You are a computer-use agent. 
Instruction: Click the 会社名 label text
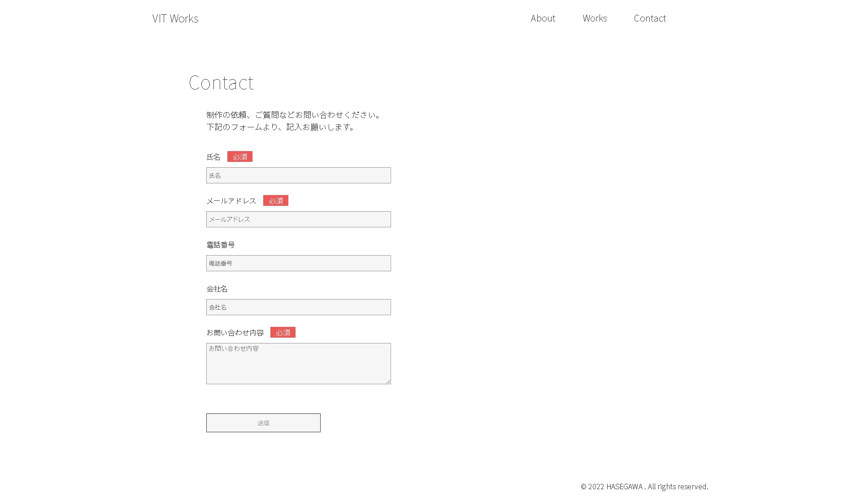[x=217, y=289]
